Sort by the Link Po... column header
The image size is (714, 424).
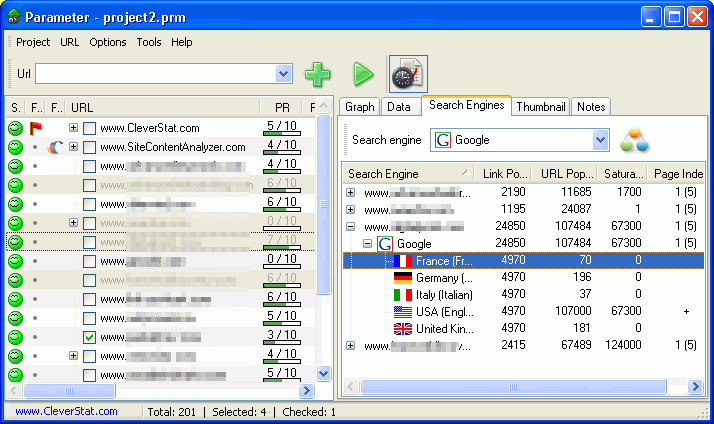point(503,174)
